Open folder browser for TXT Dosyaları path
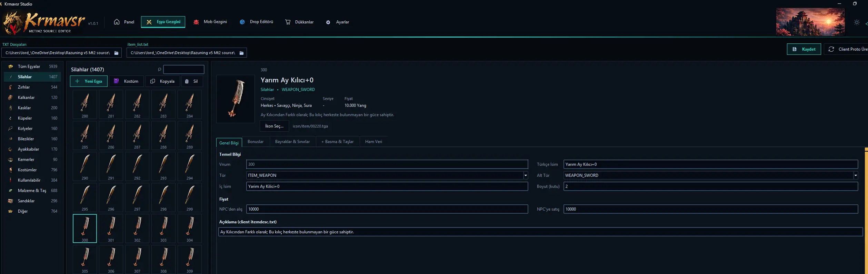Screen dimensions: 868x274 pyautogui.click(x=116, y=53)
